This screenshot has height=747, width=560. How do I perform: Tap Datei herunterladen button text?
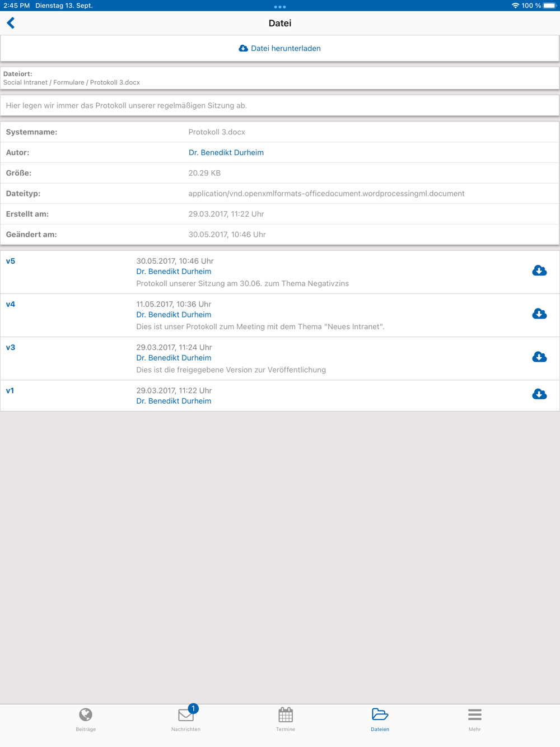(x=286, y=49)
